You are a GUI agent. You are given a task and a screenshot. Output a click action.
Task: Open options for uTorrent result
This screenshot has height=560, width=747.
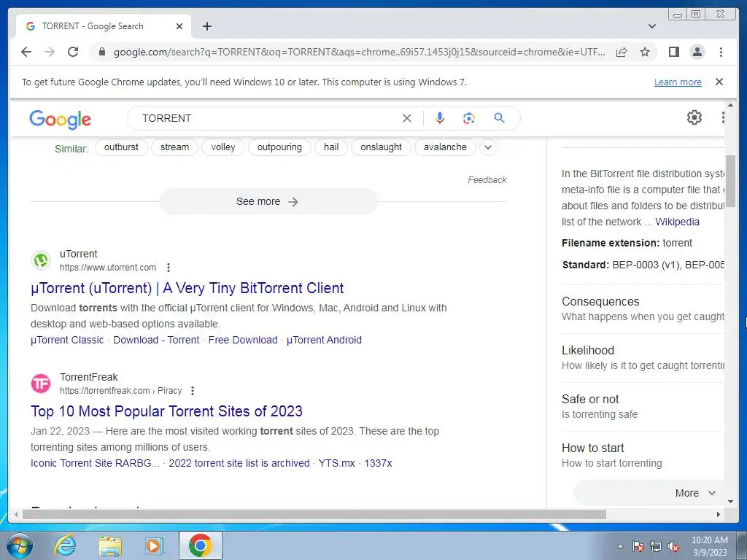[x=169, y=268]
